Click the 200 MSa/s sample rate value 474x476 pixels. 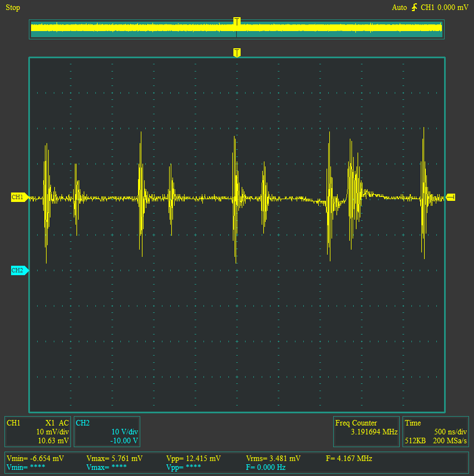pyautogui.click(x=450, y=440)
